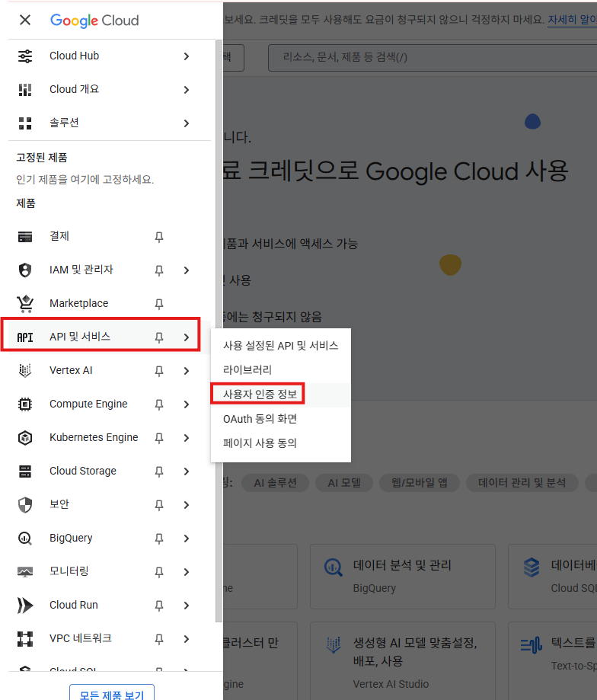Focus the 리소스, 문서, 제품 search field
This screenshot has width=597, height=700.
433,58
